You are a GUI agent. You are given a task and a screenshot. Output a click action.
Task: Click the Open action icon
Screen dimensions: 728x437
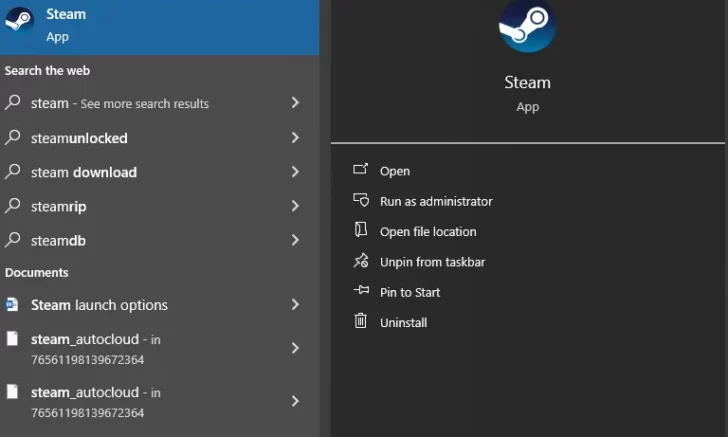pyautogui.click(x=361, y=169)
